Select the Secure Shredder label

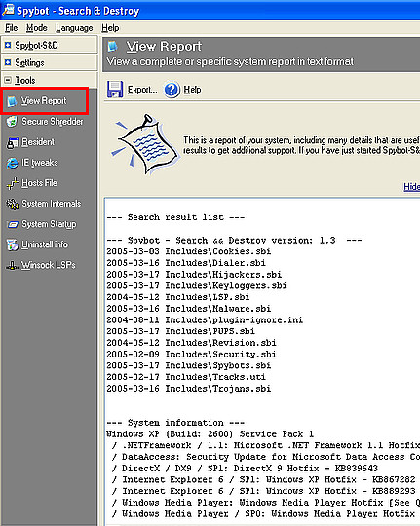click(x=53, y=121)
